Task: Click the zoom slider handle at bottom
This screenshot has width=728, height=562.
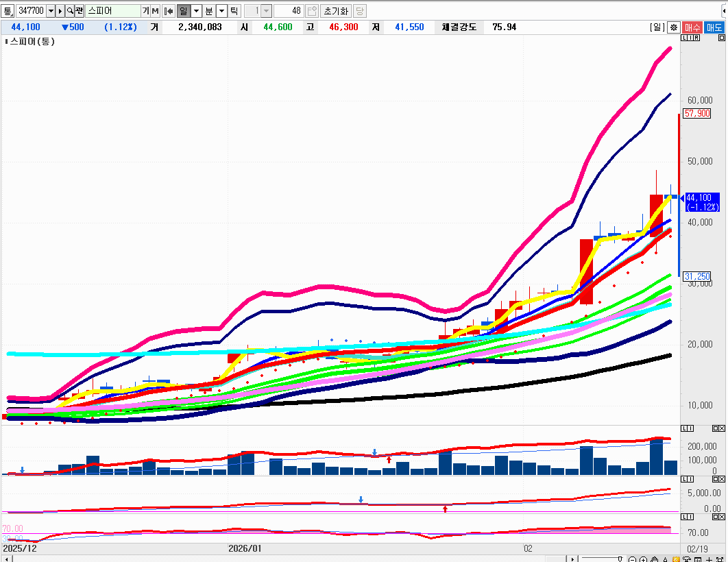Action: pyautogui.click(x=620, y=559)
